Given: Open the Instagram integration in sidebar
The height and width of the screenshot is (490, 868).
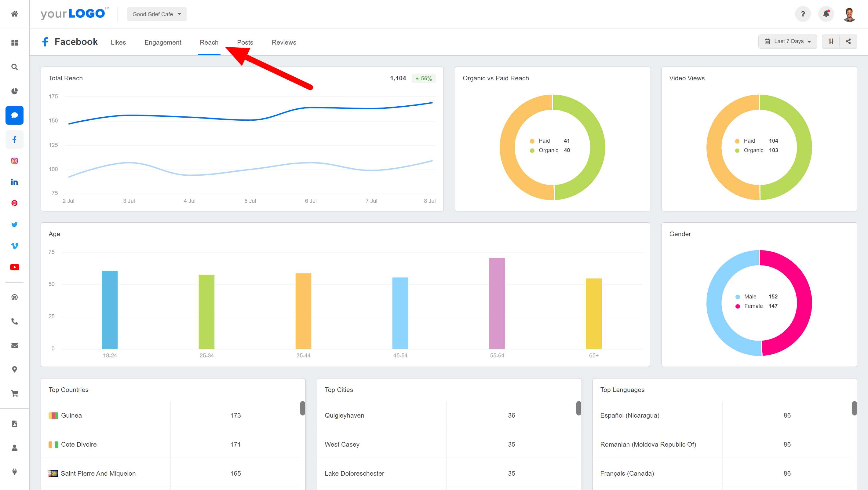Looking at the screenshot, I should 14,161.
